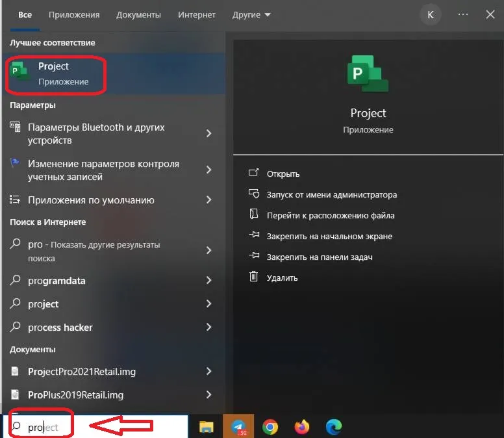Expand the programdata suggestion chevron
Viewport: 504px width, 438px height.
point(209,280)
